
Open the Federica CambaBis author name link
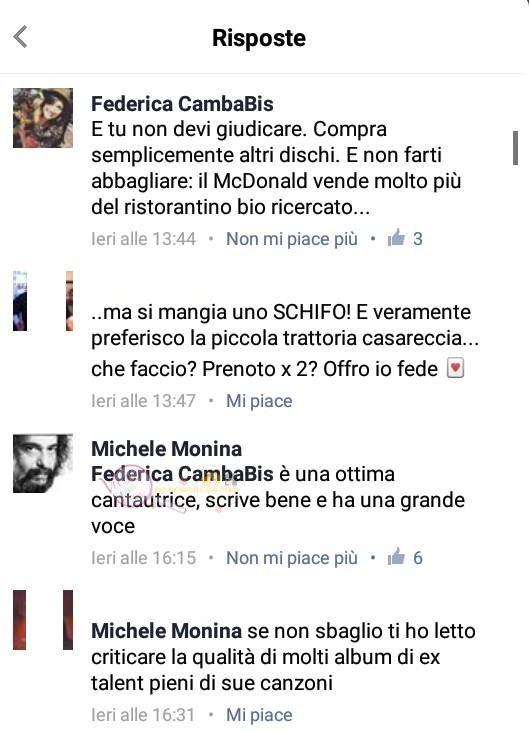182,104
